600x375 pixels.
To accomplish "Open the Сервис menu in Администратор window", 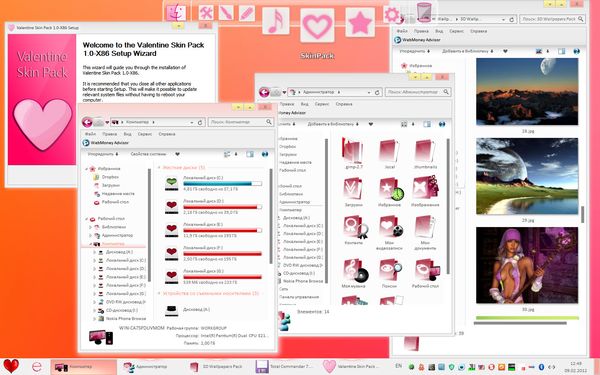I will point(322,104).
